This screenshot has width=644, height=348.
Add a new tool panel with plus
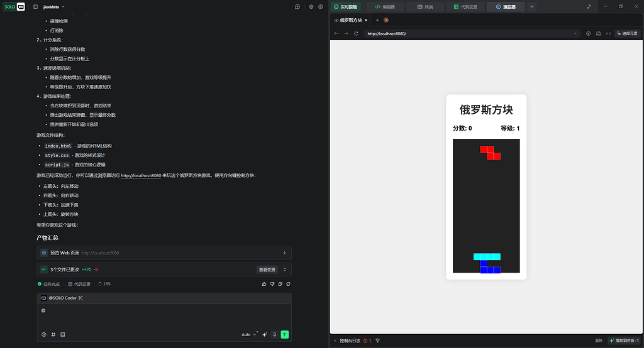point(532,6)
